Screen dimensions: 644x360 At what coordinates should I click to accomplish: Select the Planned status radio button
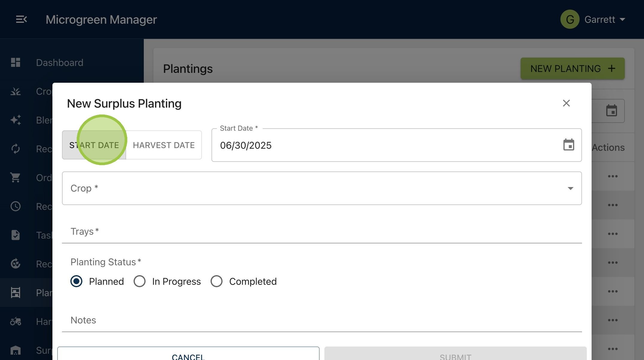point(76,281)
